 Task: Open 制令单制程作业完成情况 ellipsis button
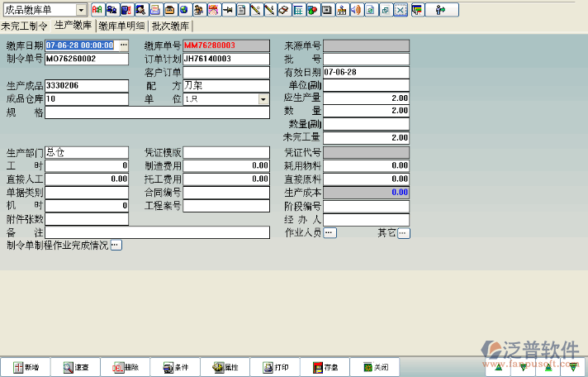pos(116,246)
